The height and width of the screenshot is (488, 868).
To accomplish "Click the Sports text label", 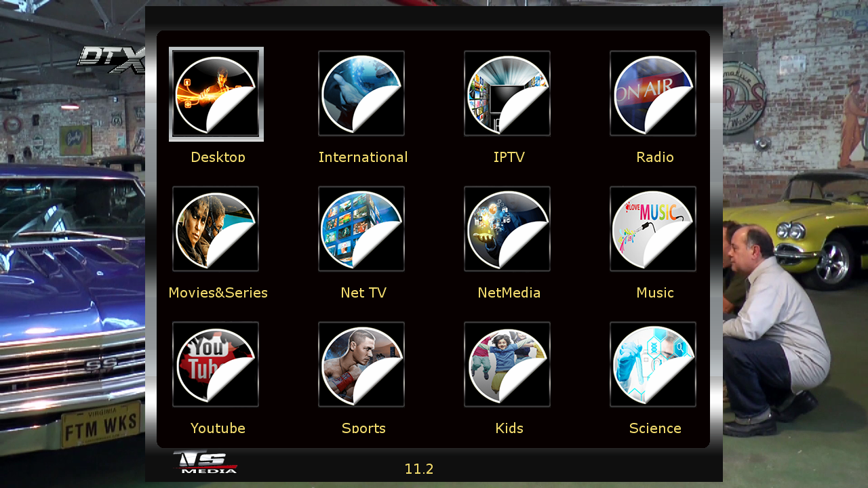I will click(x=363, y=428).
